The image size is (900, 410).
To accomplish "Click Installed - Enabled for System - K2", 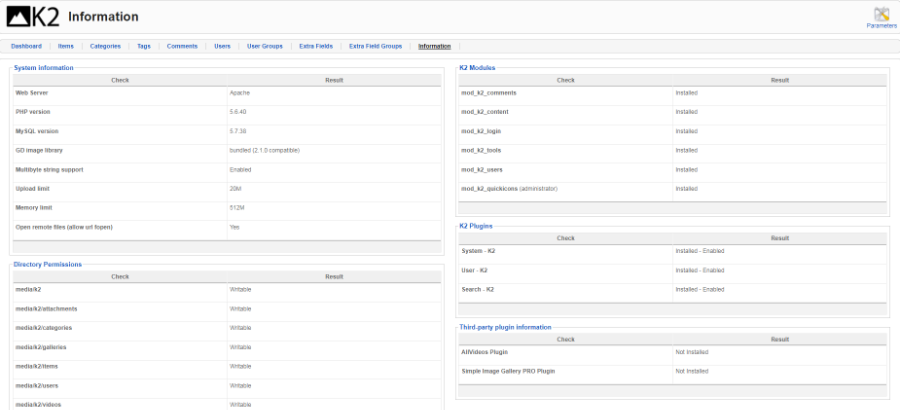I will pos(700,252).
